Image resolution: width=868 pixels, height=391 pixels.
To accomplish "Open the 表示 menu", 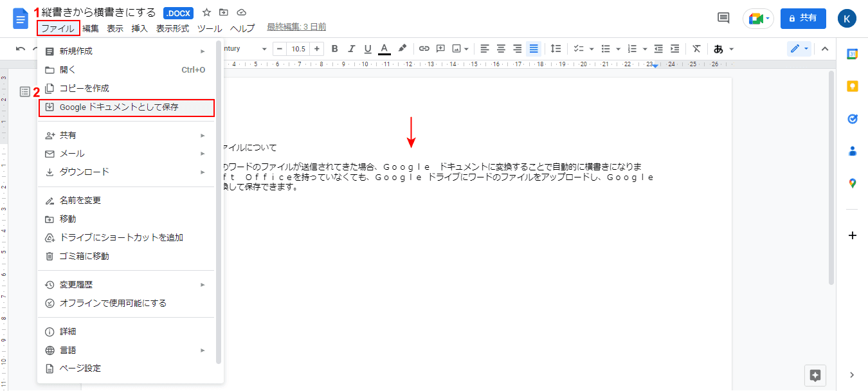I will coord(115,28).
